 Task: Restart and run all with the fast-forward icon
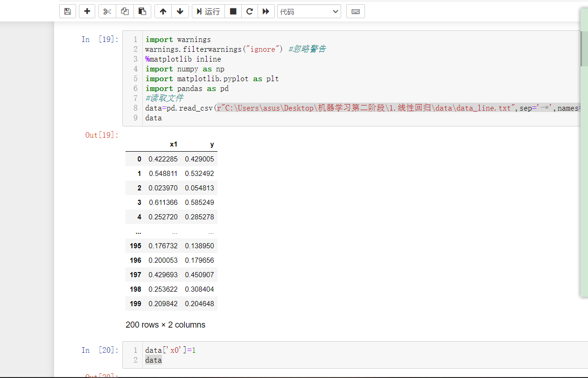[x=266, y=11]
